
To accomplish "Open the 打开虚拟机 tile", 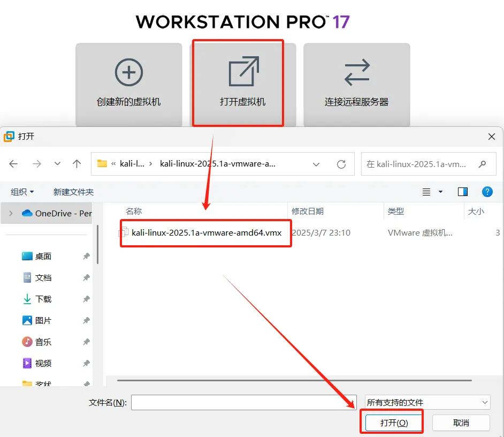I will pyautogui.click(x=243, y=84).
